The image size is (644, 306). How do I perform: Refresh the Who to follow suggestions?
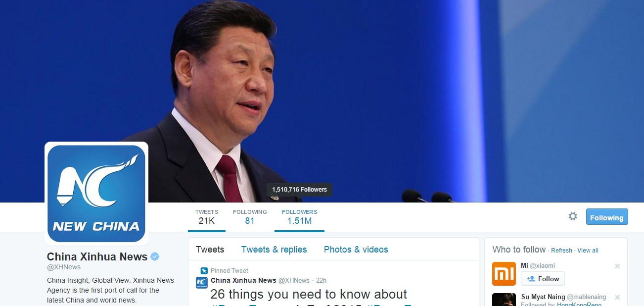tap(561, 251)
